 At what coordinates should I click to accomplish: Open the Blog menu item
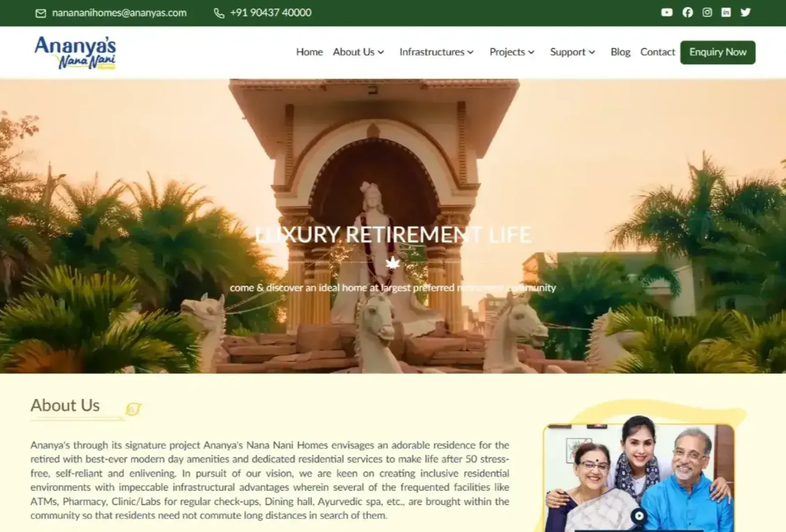pyautogui.click(x=620, y=52)
